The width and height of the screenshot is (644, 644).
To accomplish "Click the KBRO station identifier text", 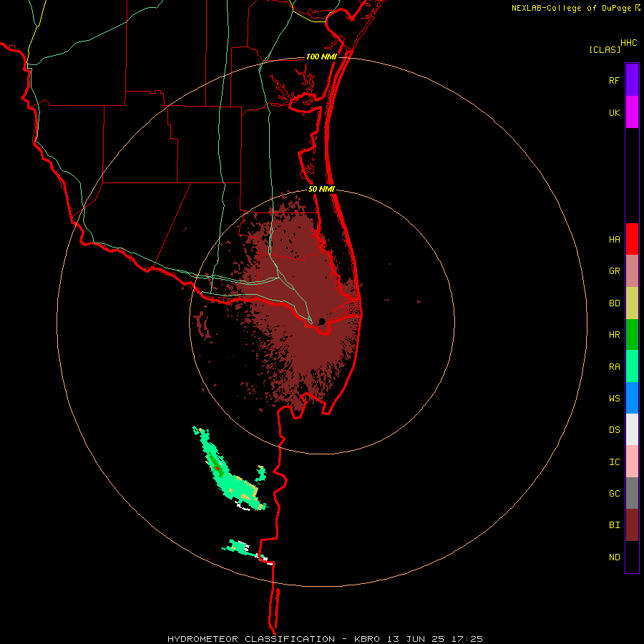I will [367, 639].
